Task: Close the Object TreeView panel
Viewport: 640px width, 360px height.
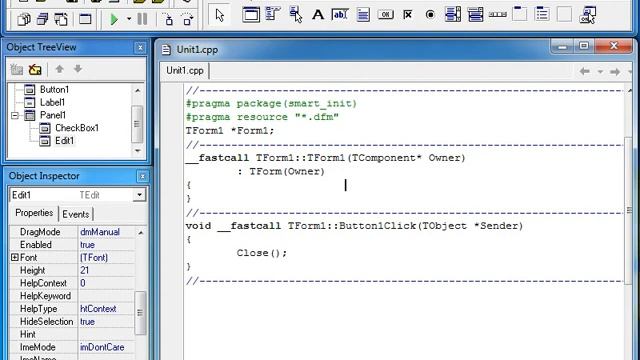Action: tap(140, 48)
